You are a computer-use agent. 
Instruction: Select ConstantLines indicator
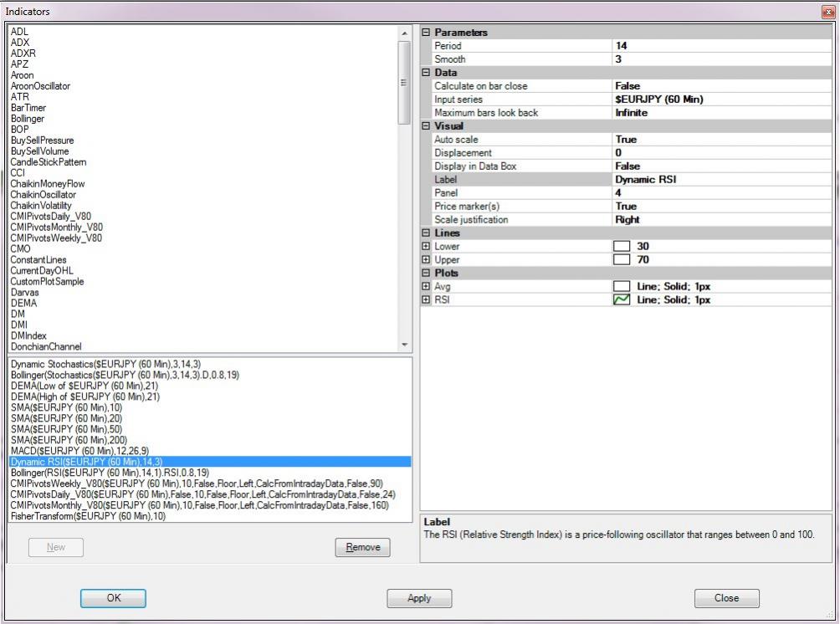[x=38, y=260]
